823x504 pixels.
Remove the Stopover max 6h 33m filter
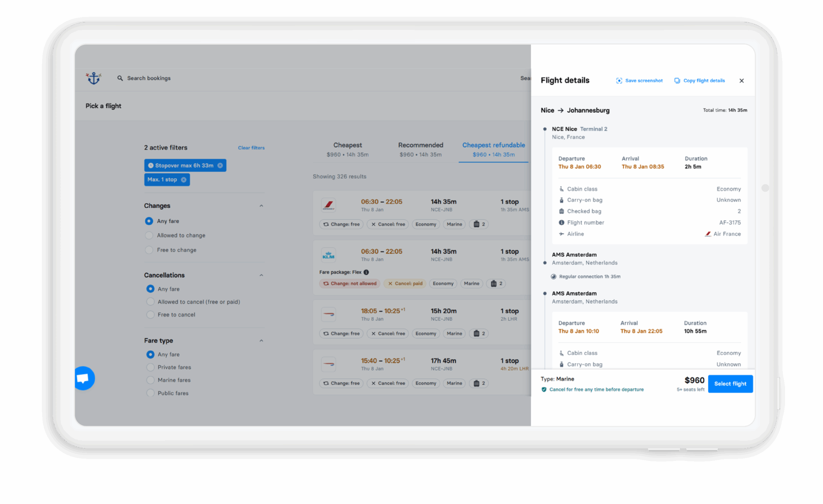pos(220,165)
